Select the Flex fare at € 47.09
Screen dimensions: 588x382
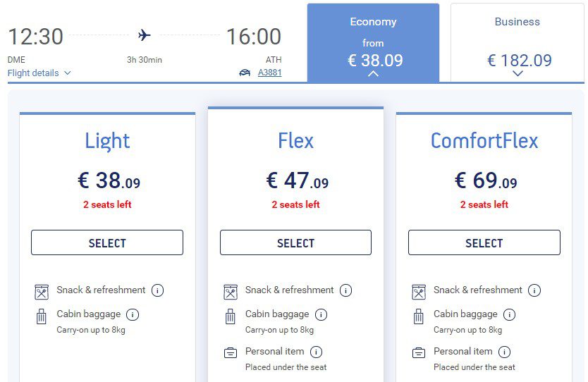[x=295, y=242]
